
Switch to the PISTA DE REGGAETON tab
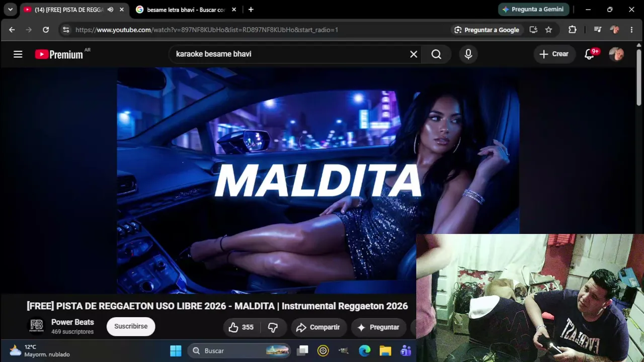click(68, 10)
